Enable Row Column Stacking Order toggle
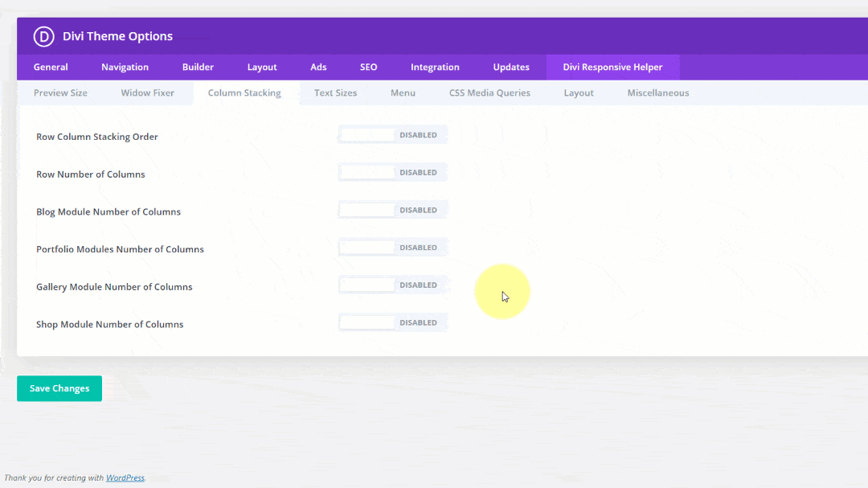Viewport: 868px width, 488px height. point(392,135)
